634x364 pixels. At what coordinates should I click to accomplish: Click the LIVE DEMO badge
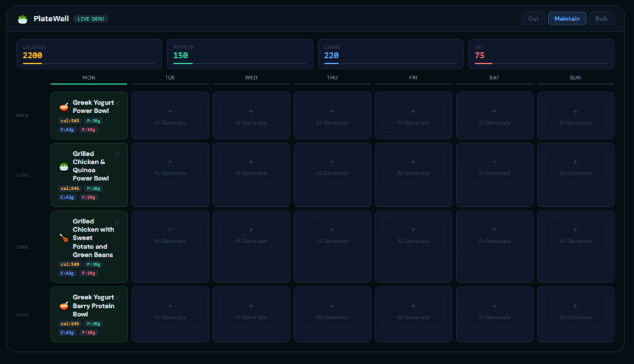91,19
